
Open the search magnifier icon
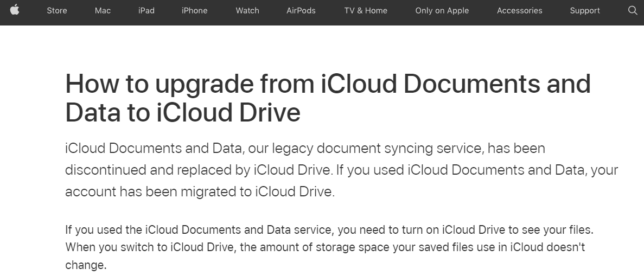633,10
